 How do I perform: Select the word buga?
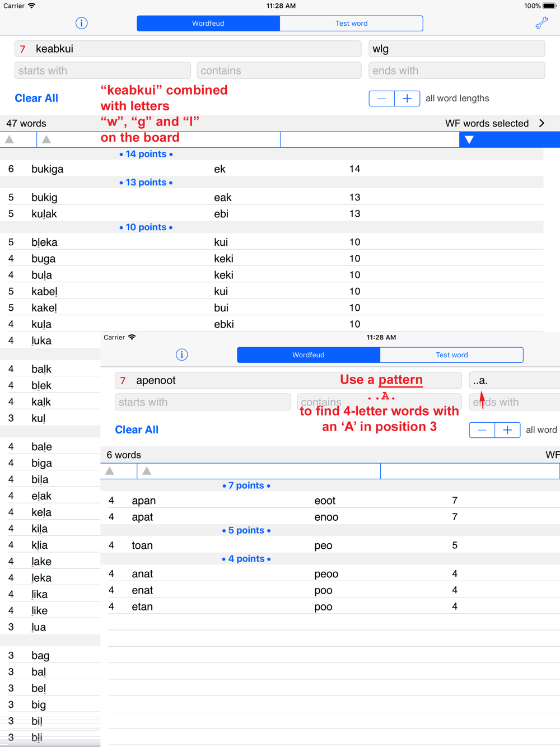pos(44,259)
